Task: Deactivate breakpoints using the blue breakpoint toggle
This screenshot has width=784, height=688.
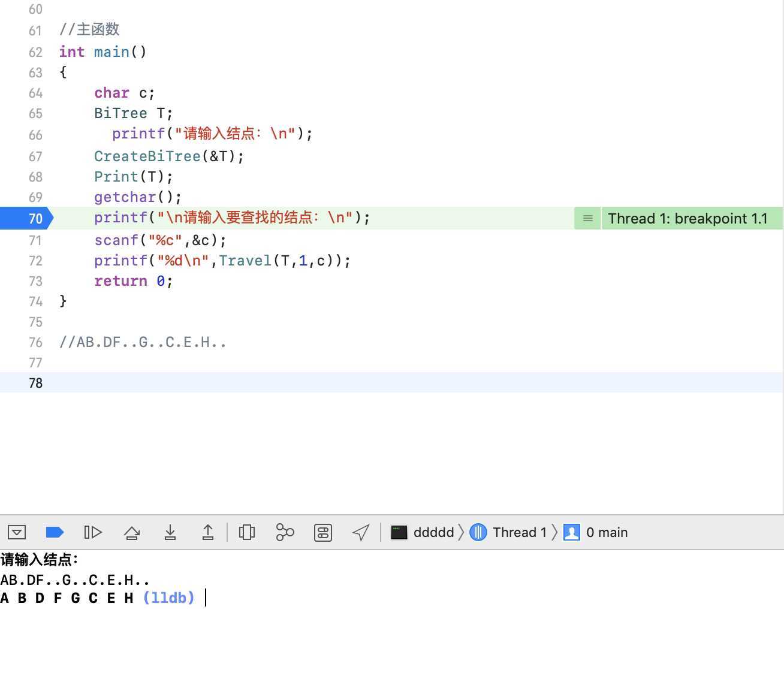Action: coord(55,532)
